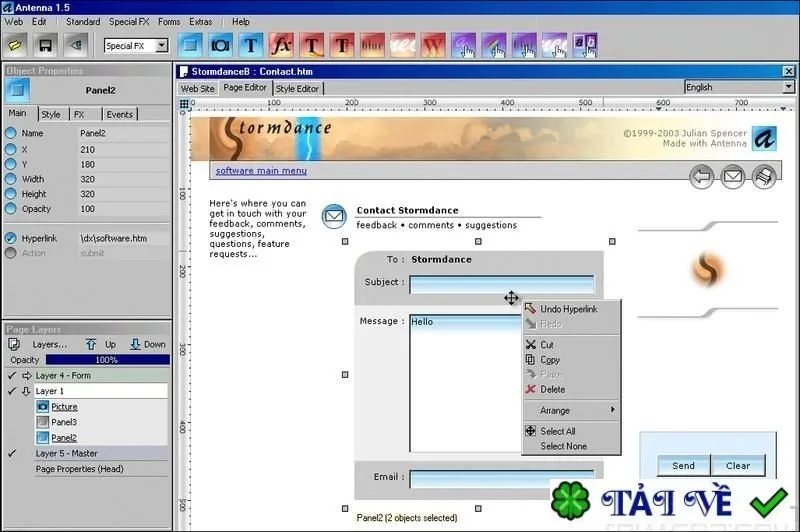Select the red shadow T text tool
This screenshot has height=532, width=800.
(x=342, y=45)
